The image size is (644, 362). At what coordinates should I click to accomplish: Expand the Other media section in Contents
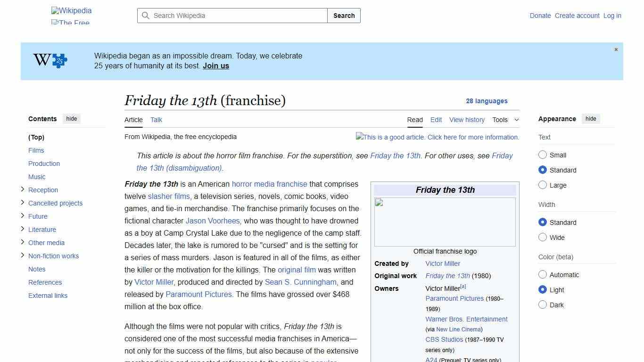(x=22, y=242)
